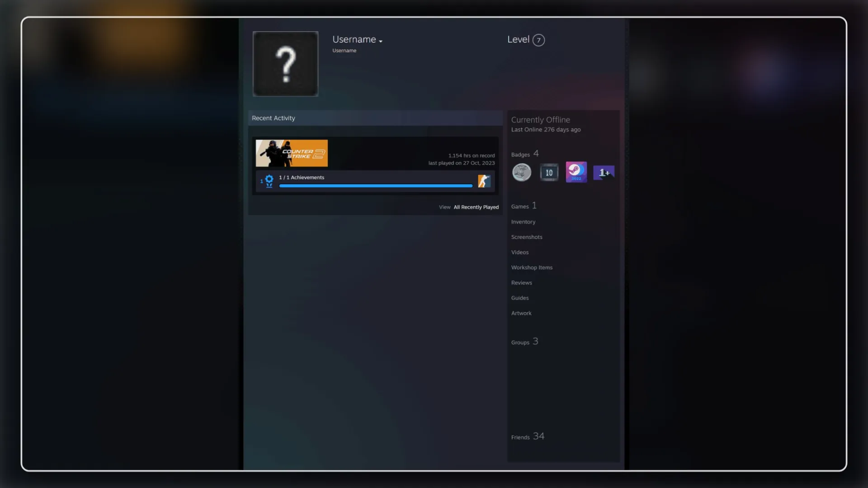Click the badge numbered 10
Screen dimensions: 868x488
click(549, 173)
